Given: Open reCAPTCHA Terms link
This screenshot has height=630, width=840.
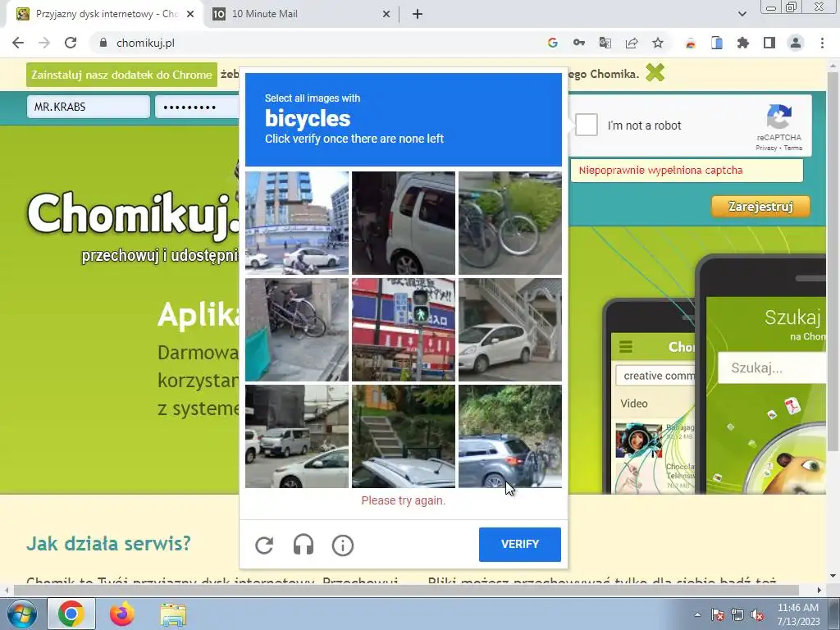Looking at the screenshot, I should 793,148.
